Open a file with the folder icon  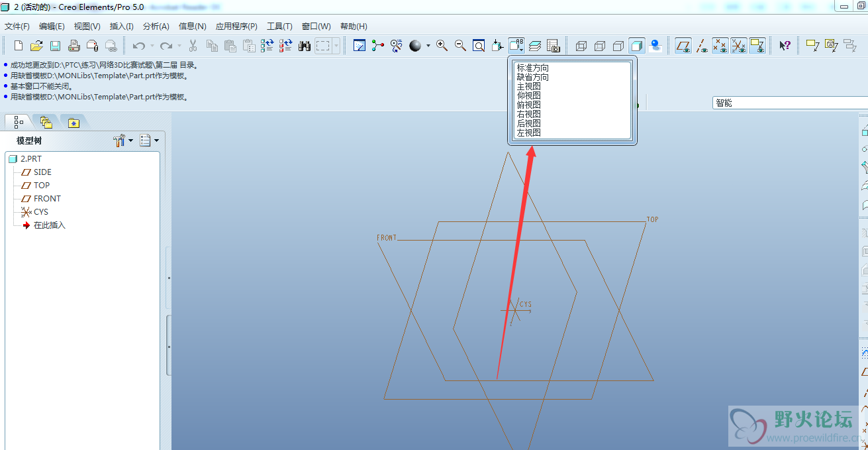37,46
